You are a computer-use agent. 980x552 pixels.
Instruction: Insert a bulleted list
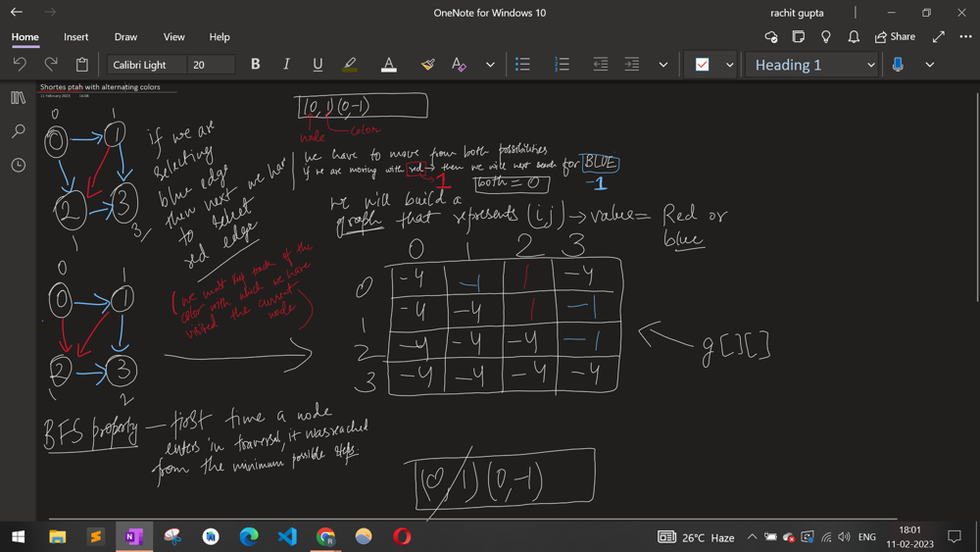pyautogui.click(x=522, y=65)
